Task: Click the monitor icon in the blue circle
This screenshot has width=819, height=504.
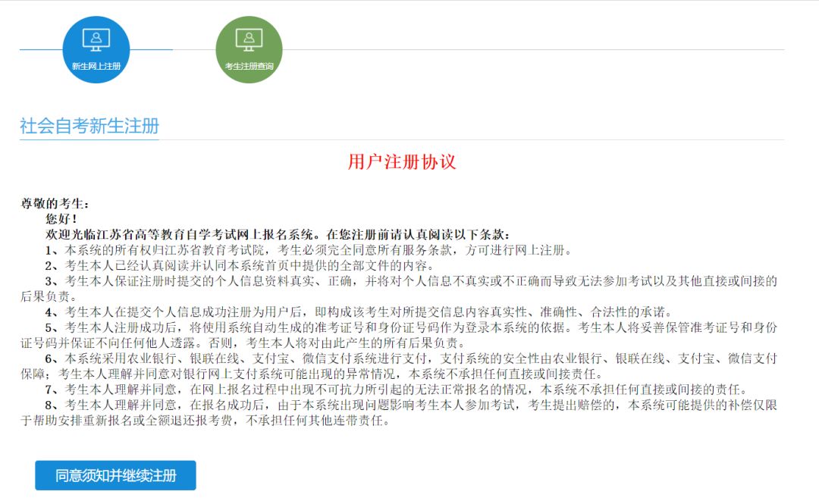Action: pyautogui.click(x=96, y=39)
